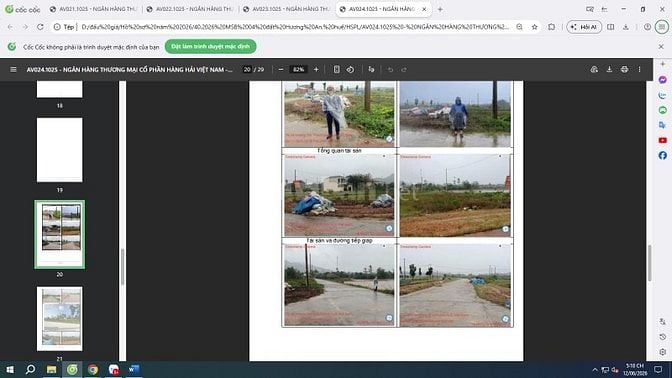This screenshot has height=378, width=672.
Task: Click the thumbnail panel scrollbar
Action: click(x=122, y=267)
